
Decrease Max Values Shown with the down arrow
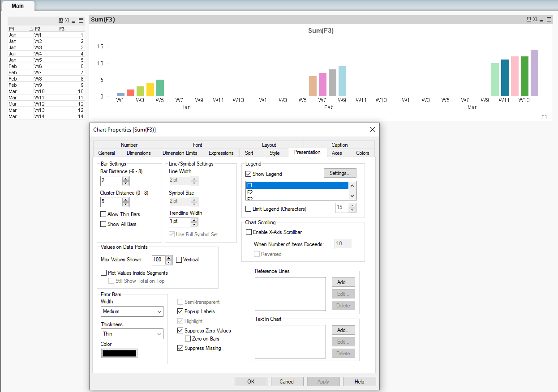click(x=169, y=262)
